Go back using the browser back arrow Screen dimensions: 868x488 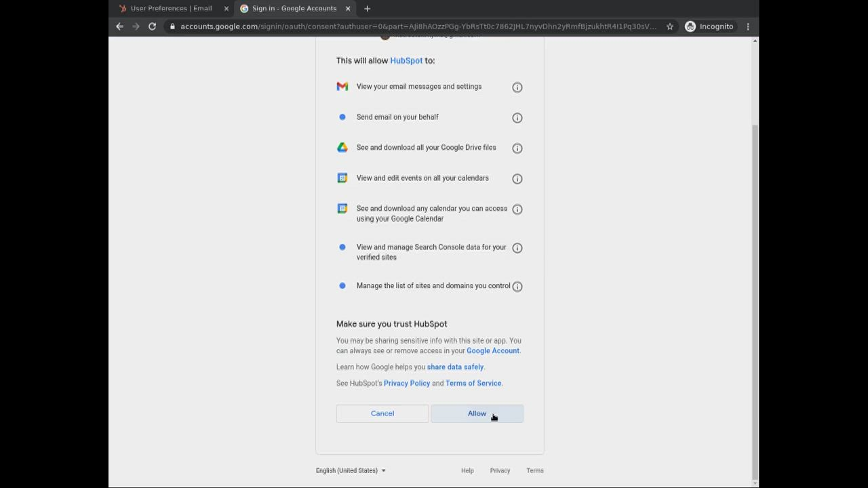119,26
